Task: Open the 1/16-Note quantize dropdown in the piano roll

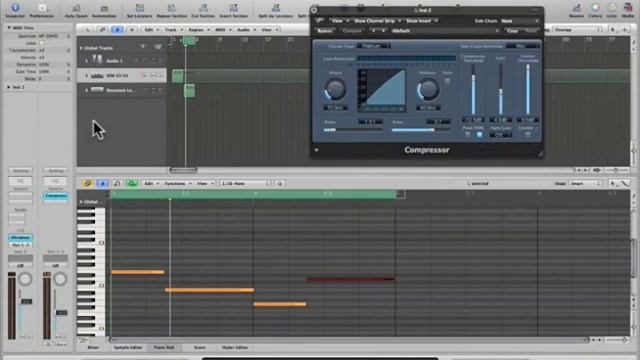Action: point(245,184)
